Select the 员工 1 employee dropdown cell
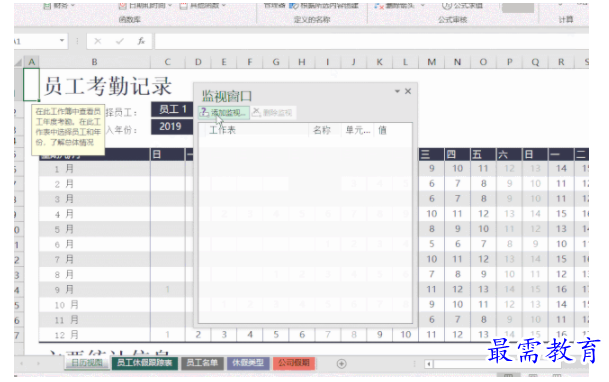Screen dimensions: 609x382 [x=172, y=109]
